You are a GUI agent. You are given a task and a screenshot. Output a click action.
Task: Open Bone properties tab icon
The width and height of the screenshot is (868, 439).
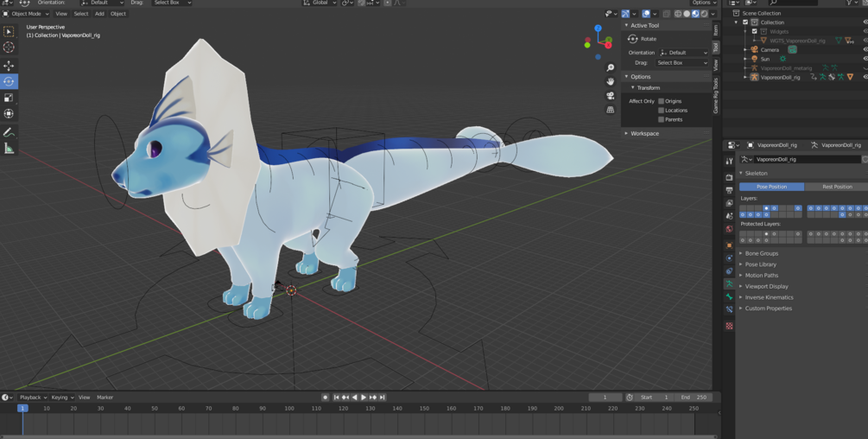(x=729, y=296)
